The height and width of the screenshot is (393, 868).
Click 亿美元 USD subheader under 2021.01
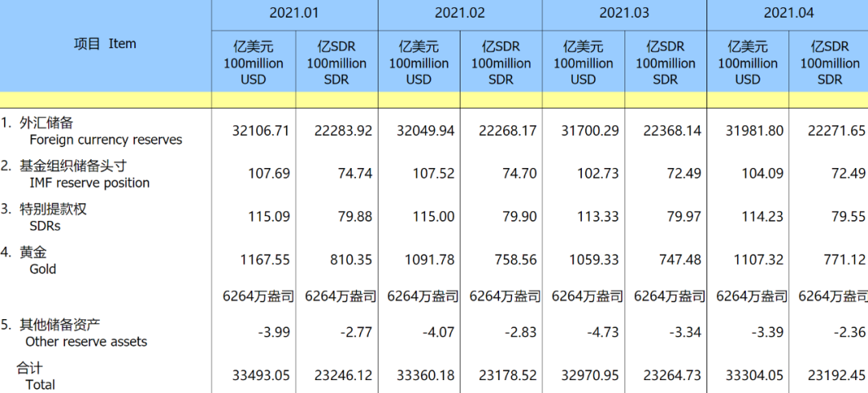(253, 63)
